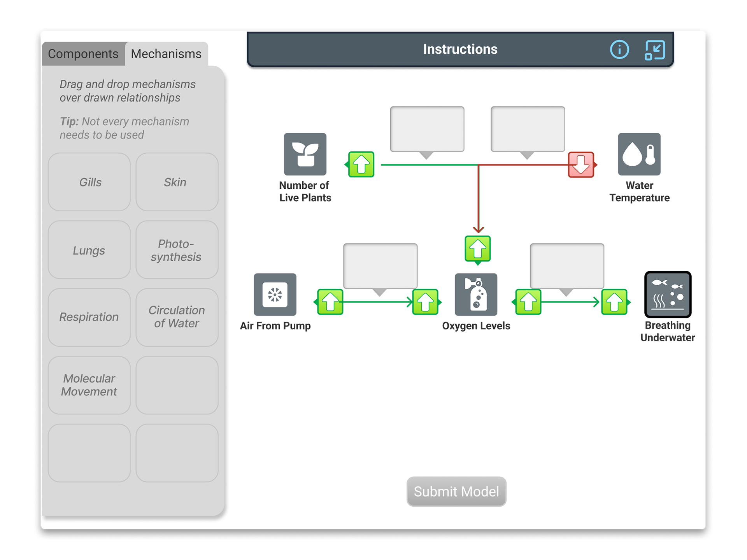
Task: Select the Circulation of Water mechanism tile
Action: coord(177,317)
